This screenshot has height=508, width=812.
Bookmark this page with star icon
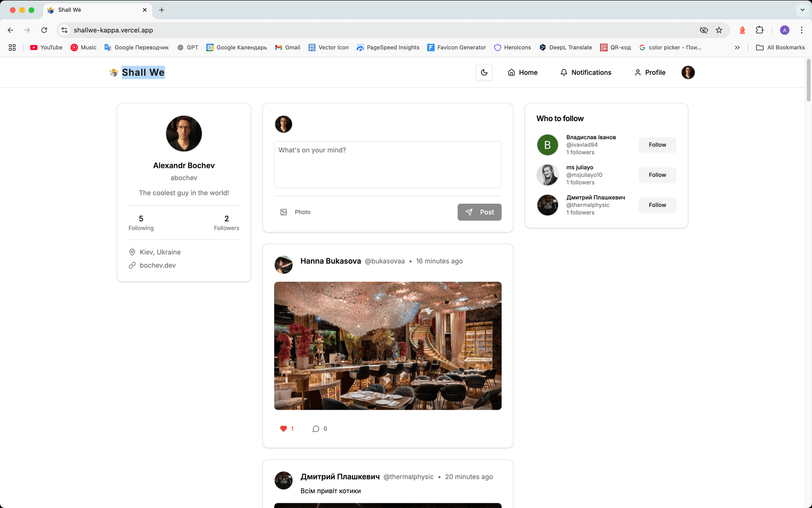click(719, 30)
